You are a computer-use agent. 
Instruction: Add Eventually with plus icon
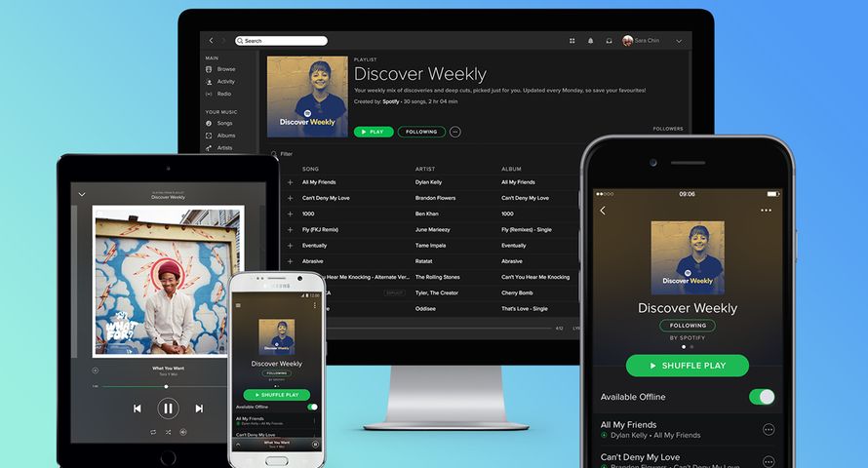290,246
